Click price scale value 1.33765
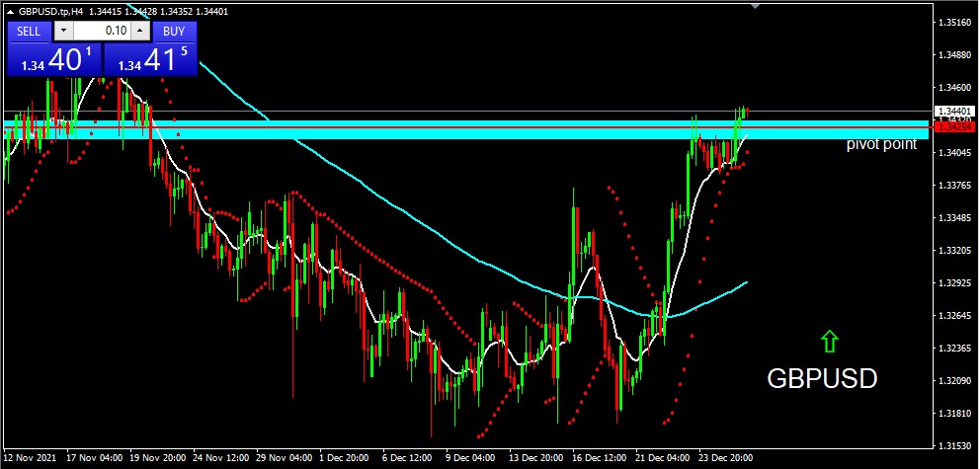The image size is (980, 469). [x=955, y=185]
